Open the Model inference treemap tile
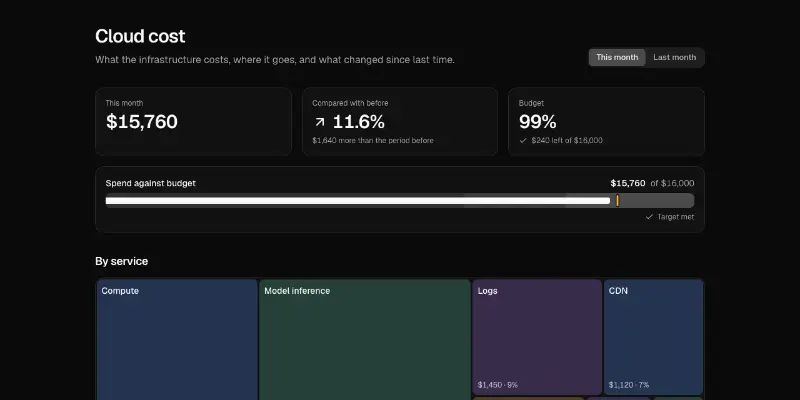The height and width of the screenshot is (400, 800). (365, 339)
